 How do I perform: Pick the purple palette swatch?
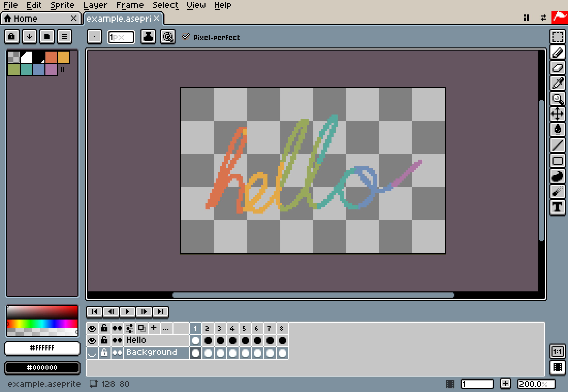(x=51, y=70)
